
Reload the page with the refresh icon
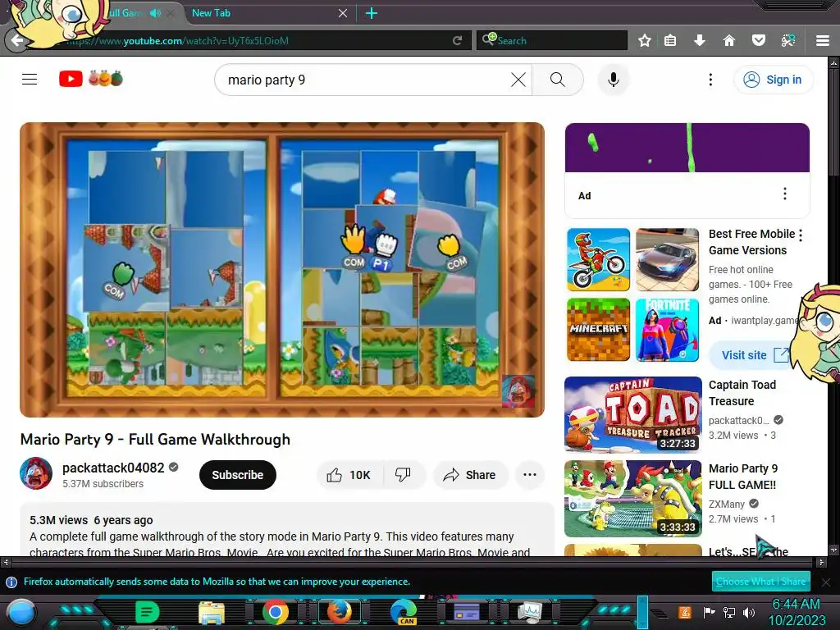point(457,41)
